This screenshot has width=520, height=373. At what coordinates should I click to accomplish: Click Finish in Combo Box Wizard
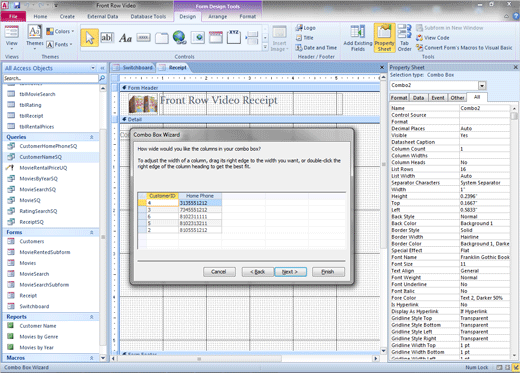pos(328,272)
